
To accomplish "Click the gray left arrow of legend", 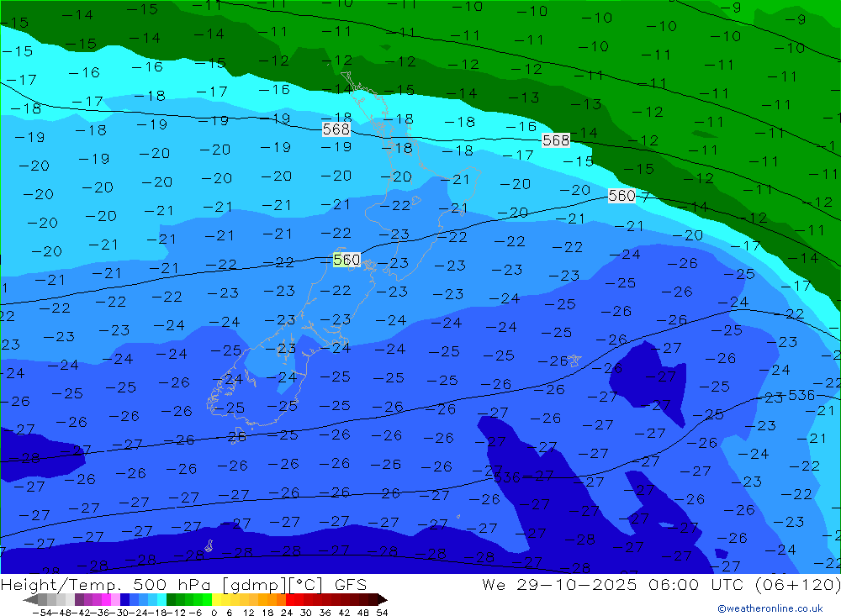I will click(30, 599).
